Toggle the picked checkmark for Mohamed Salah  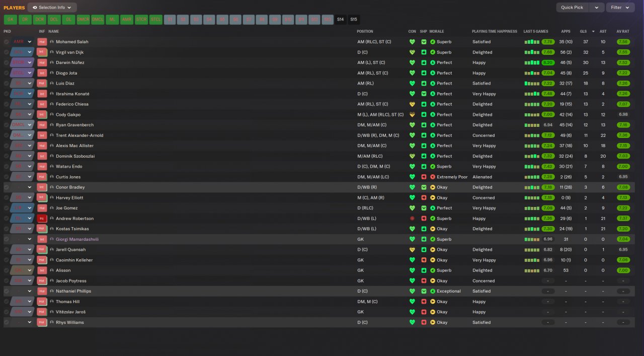tap(7, 42)
